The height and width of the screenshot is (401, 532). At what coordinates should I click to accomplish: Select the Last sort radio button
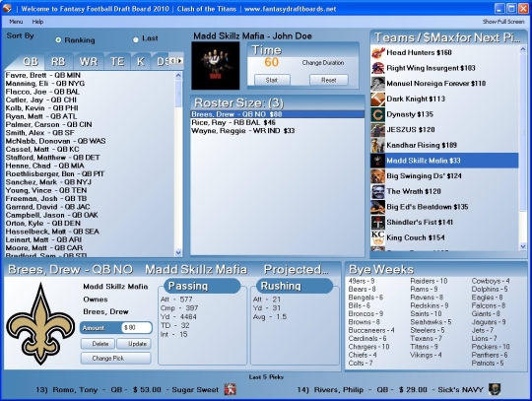pyautogui.click(x=136, y=39)
